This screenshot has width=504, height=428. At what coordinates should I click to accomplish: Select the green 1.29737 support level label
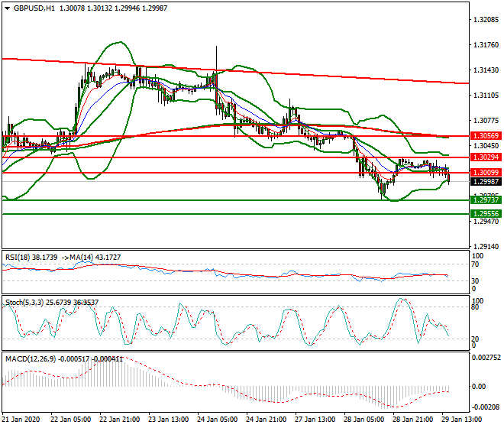[486, 200]
